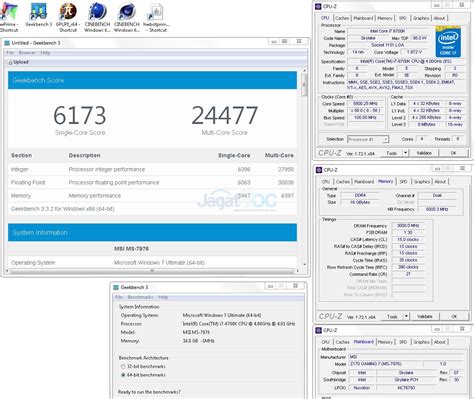474x399 pixels.
Task: Expand the Tools dropdown arrow in the CPU-Z CPU window
Action: click(x=406, y=153)
